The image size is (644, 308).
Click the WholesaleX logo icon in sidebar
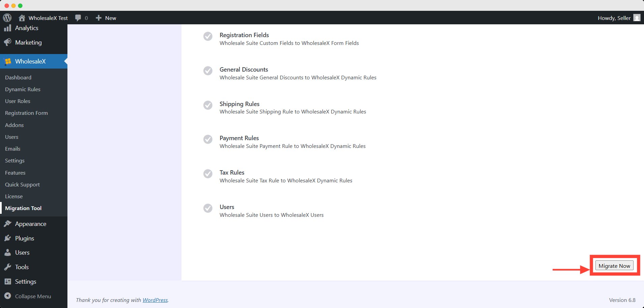tap(7, 61)
